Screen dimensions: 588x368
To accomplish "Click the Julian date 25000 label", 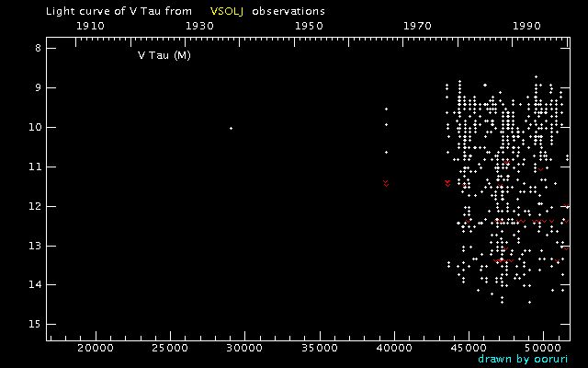I will [x=170, y=348].
